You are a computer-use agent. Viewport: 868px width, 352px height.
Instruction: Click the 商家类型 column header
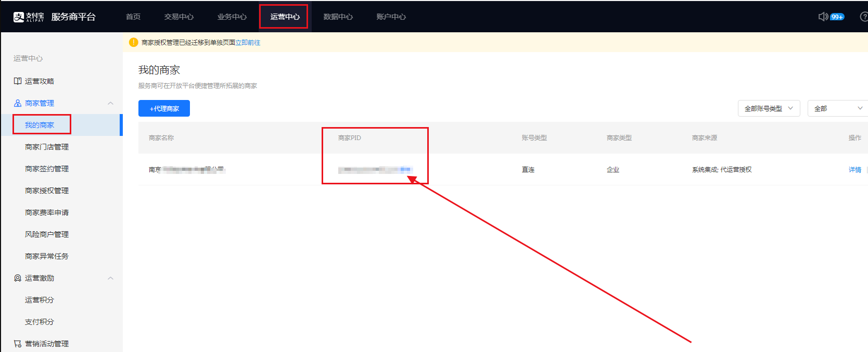click(x=619, y=138)
